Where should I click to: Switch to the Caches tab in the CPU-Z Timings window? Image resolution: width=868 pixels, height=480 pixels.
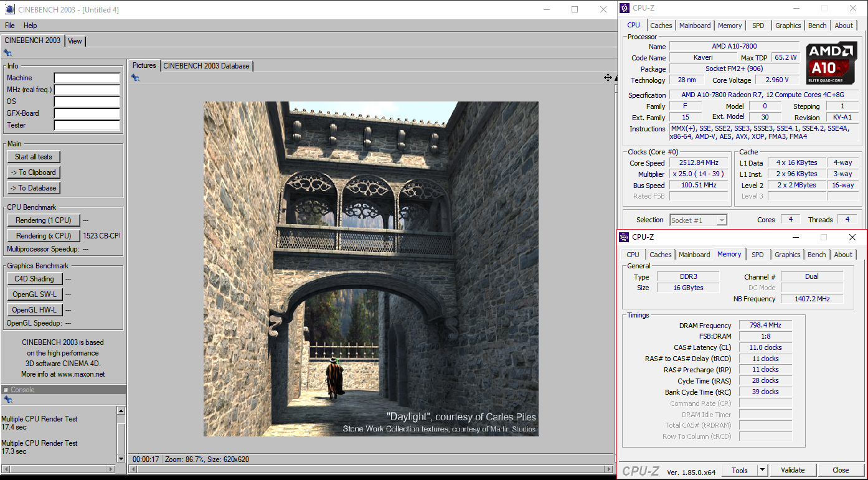(661, 255)
